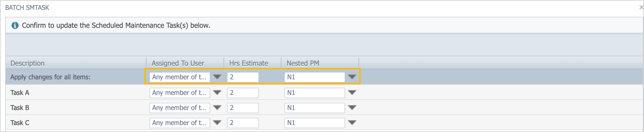The image size is (644, 132).
Task: Click Assigned To User field for Task B
Action: click(180, 108)
